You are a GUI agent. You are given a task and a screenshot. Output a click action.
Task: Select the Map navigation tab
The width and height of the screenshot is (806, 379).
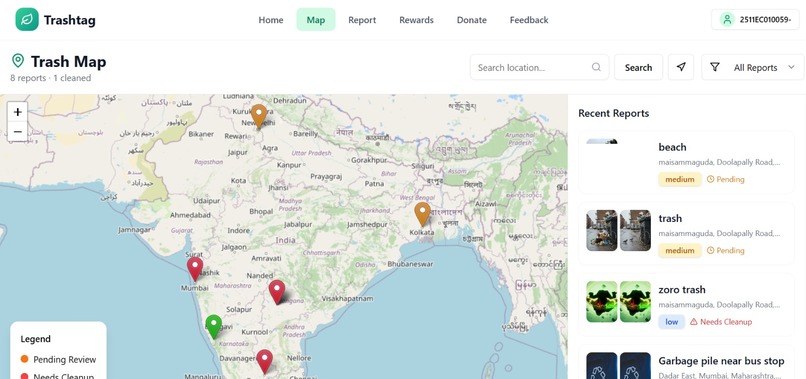pos(316,20)
